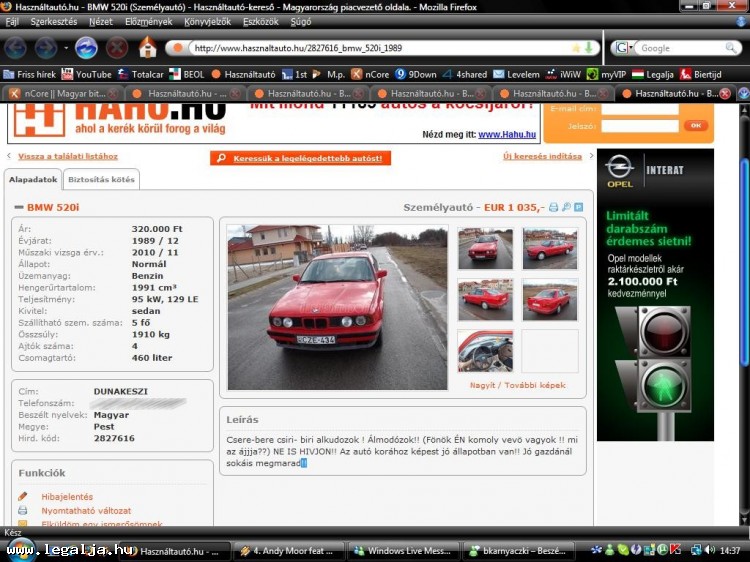The image size is (750, 562).
Task: Click the bookmark star in address bar
Action: coord(576,48)
